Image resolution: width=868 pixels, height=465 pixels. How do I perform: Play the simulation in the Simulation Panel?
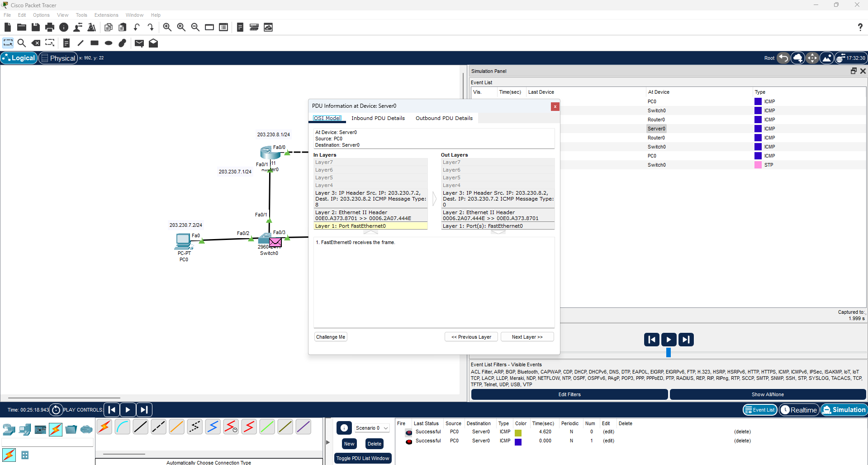pos(669,340)
